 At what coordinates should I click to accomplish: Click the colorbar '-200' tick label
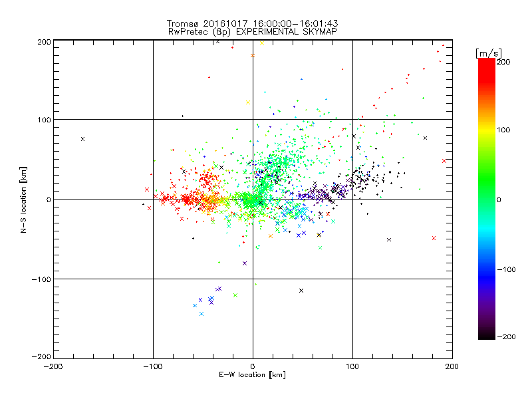tap(506, 336)
